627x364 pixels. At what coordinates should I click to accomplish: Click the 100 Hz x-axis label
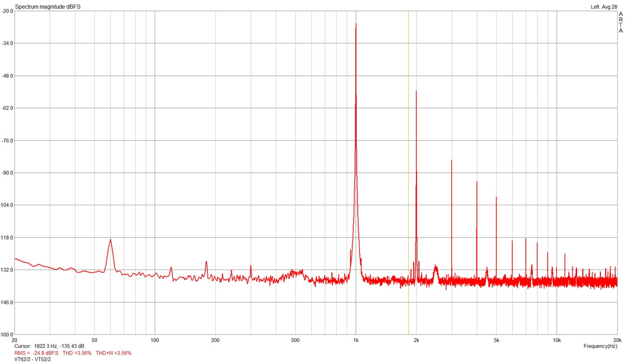(155, 340)
